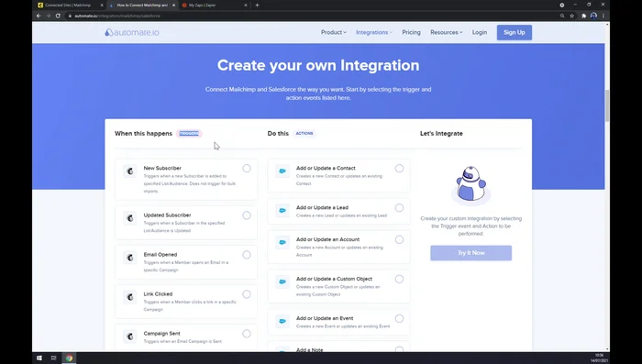Click Mailchimp icon beside Link Clicked
Viewport: 642px width, 364px height.
130,297
